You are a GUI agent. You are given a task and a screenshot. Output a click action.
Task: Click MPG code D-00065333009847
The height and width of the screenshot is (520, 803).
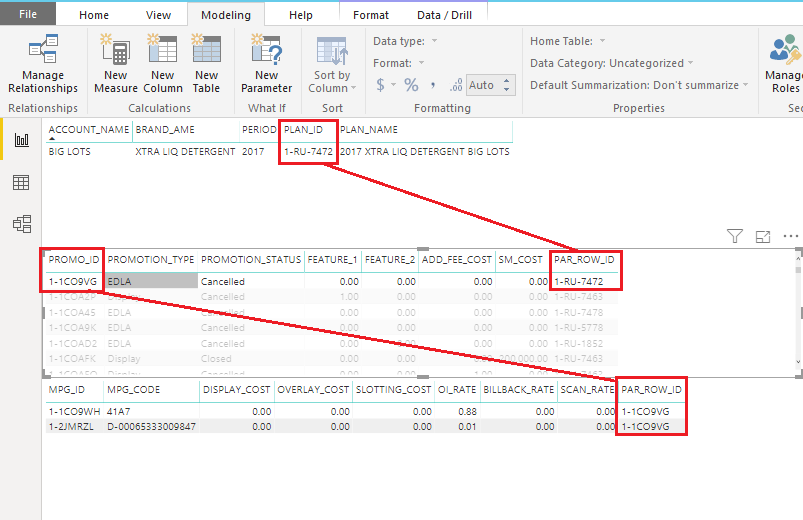[152, 427]
